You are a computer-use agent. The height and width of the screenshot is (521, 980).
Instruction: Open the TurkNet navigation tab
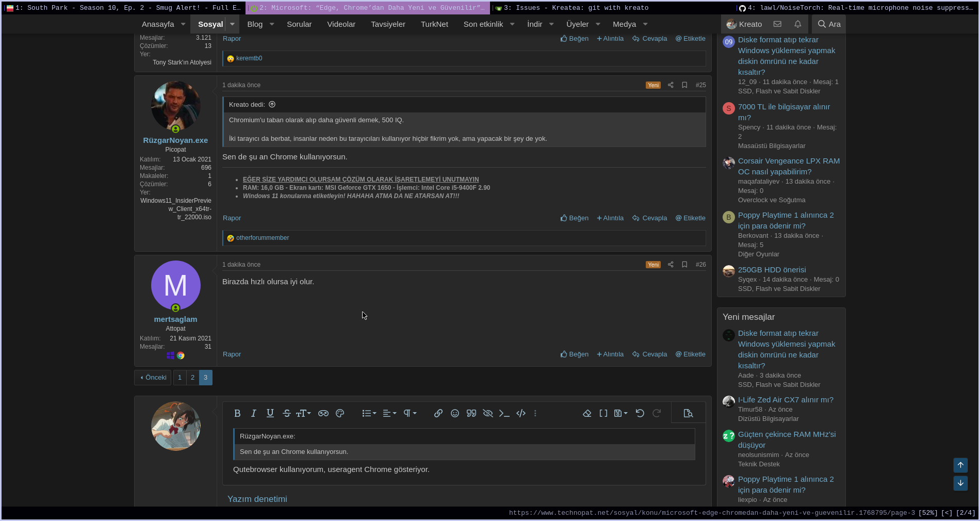[434, 24]
